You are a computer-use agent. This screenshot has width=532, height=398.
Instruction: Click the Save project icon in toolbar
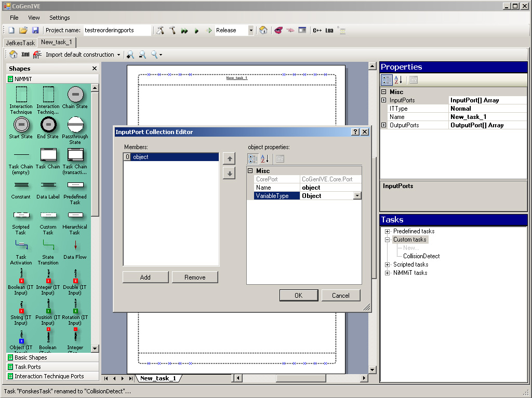tap(35, 31)
